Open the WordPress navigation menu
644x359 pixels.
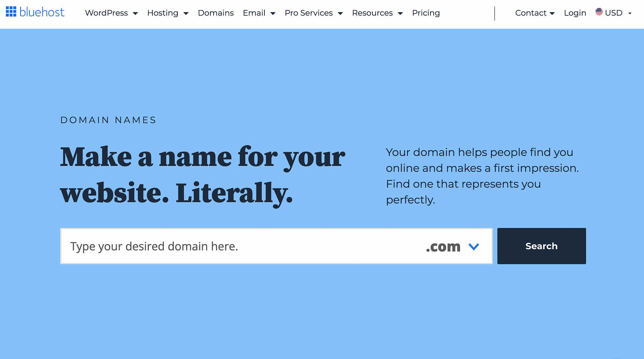tap(106, 13)
